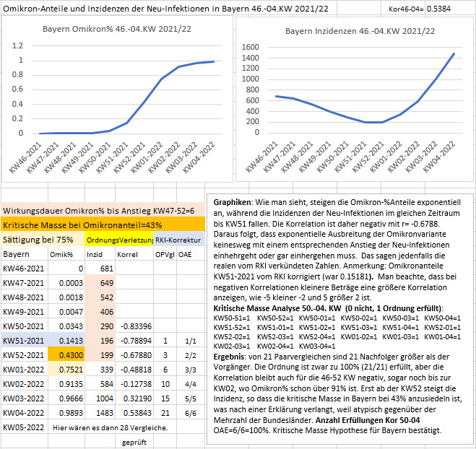Select Inzid value 649
This screenshot has width=476, height=449.
100,283
